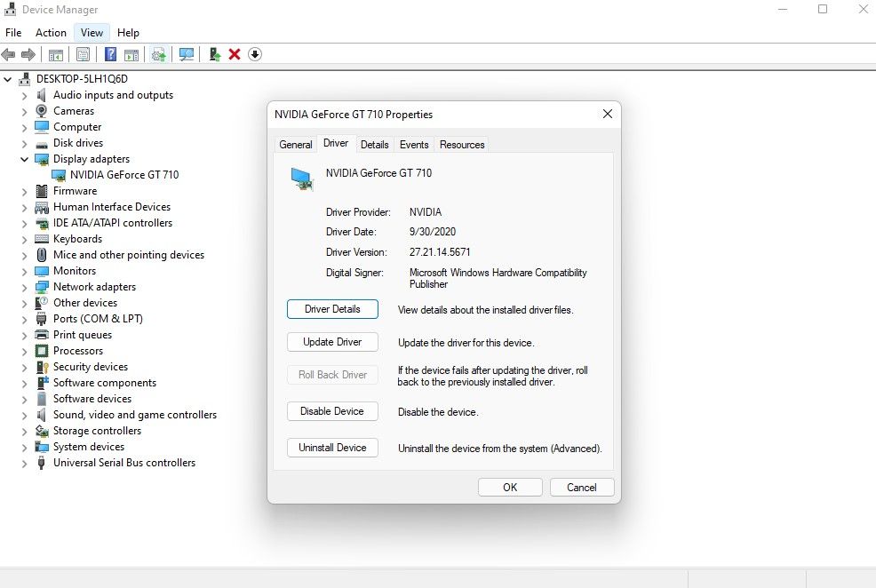The height and width of the screenshot is (588, 876).
Task: Expand the Keyboards category
Action: (24, 240)
